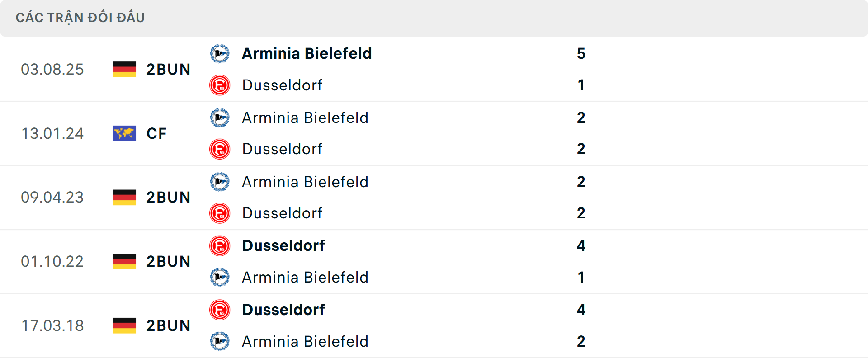Click the date 01.10.22
Screen dimensions: 868x358
[52, 261]
